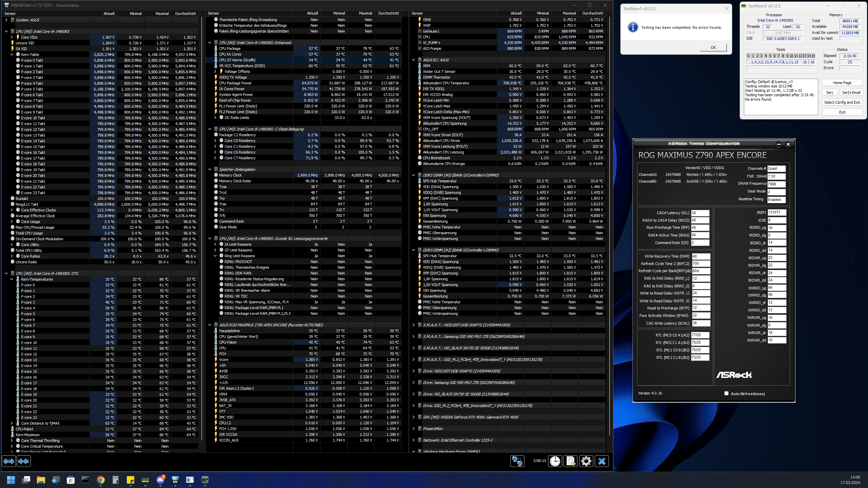Click the TestMem5 test progress bar
The width and height of the screenshot is (868, 488).
[x=781, y=68]
